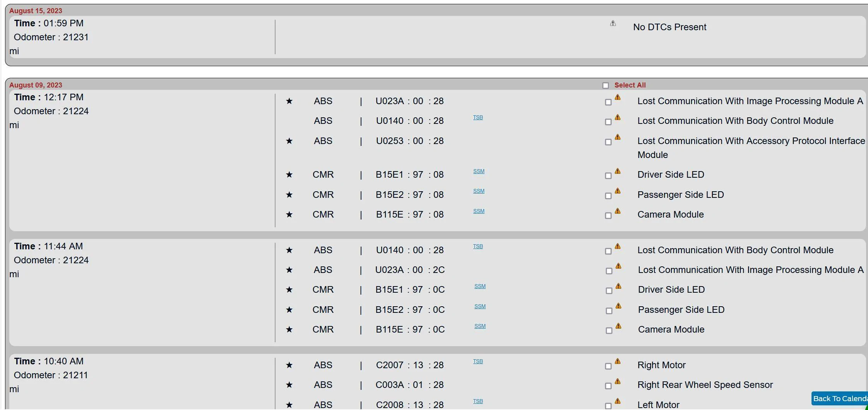The width and height of the screenshot is (868, 410).
Task: Click the star icon on 11:44 AM U0140:00:28
Action: coord(289,250)
